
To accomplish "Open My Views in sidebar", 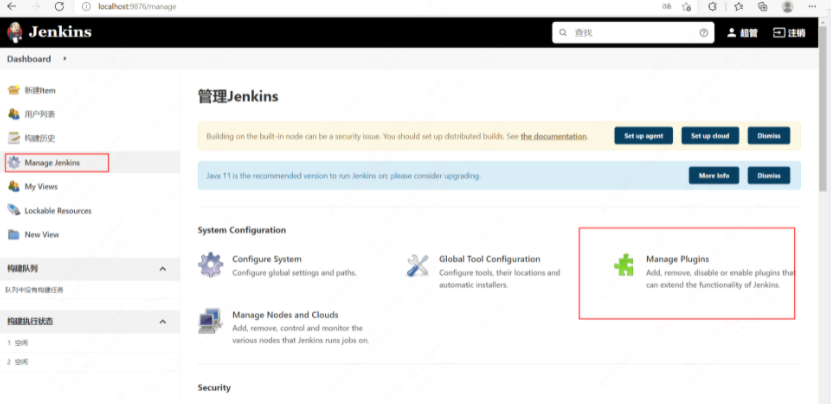I will (x=41, y=187).
